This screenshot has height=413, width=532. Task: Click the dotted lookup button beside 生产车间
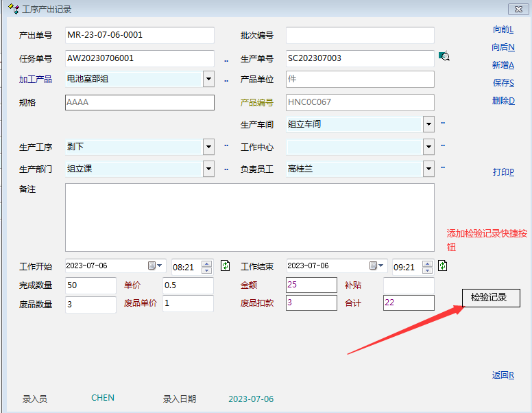pyautogui.click(x=443, y=124)
